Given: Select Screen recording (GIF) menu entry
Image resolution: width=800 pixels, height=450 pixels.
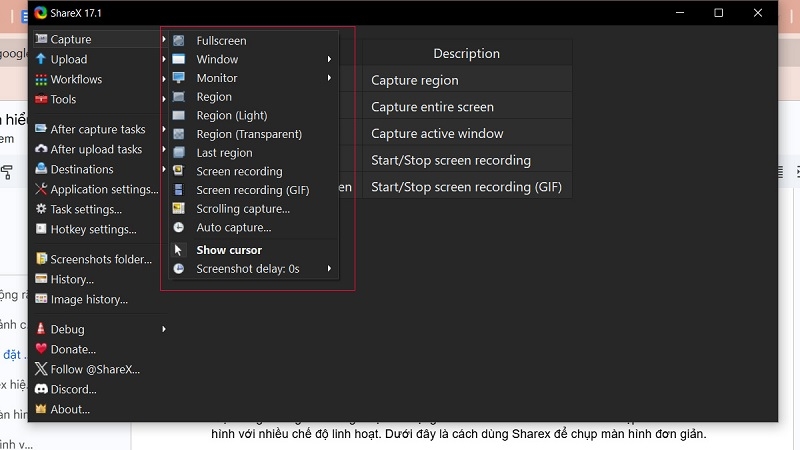Looking at the screenshot, I should (253, 190).
